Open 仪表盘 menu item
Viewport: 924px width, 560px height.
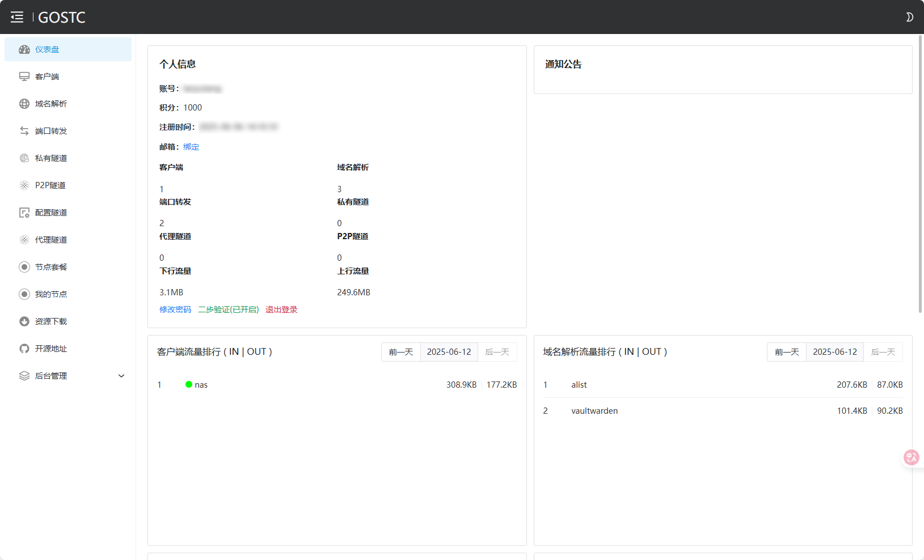(68, 49)
